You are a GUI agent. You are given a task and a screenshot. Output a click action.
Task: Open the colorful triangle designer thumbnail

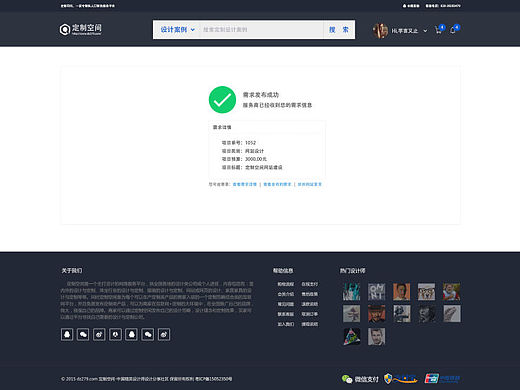352,336
